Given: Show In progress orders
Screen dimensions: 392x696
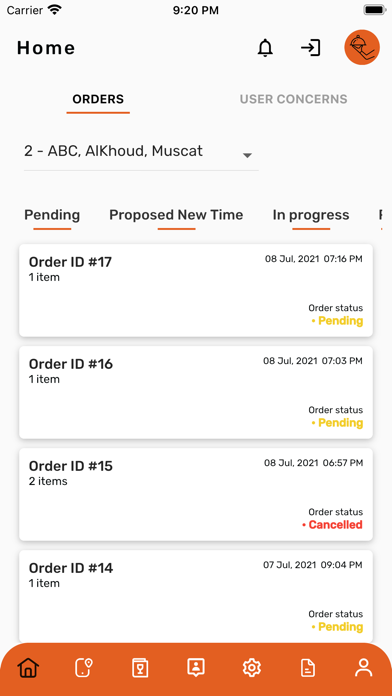Looking at the screenshot, I should [x=311, y=215].
